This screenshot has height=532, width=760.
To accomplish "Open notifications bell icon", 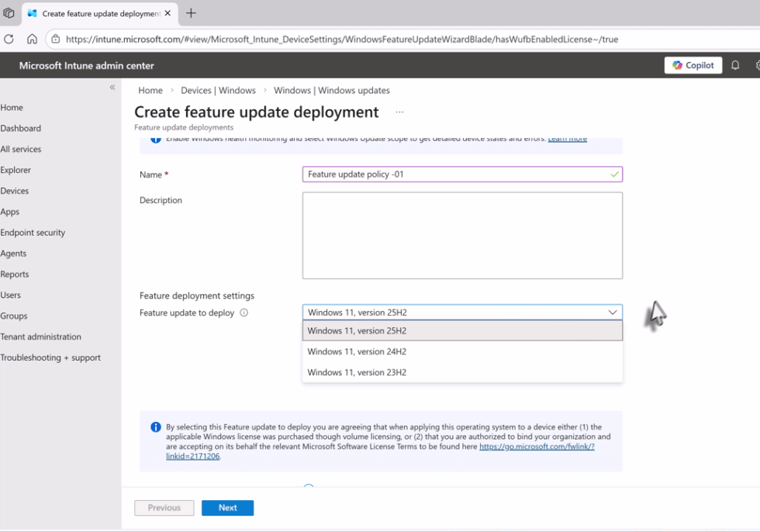I will tap(735, 65).
